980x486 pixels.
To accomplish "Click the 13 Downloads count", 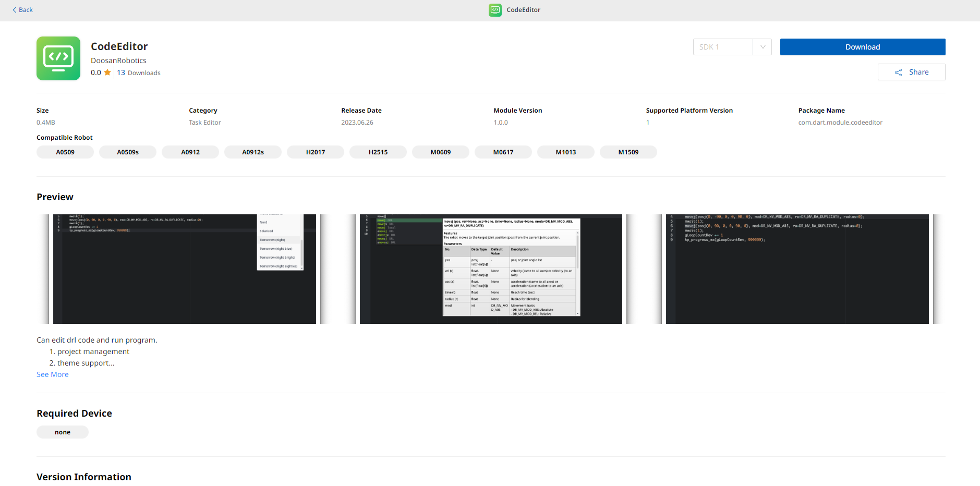I will coord(139,73).
